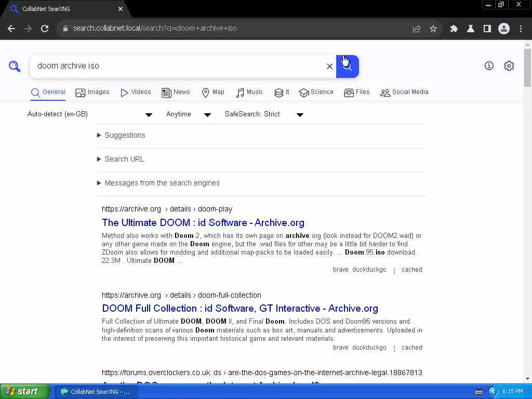
Task: Submit search with blue magnifier button
Action: 348,66
